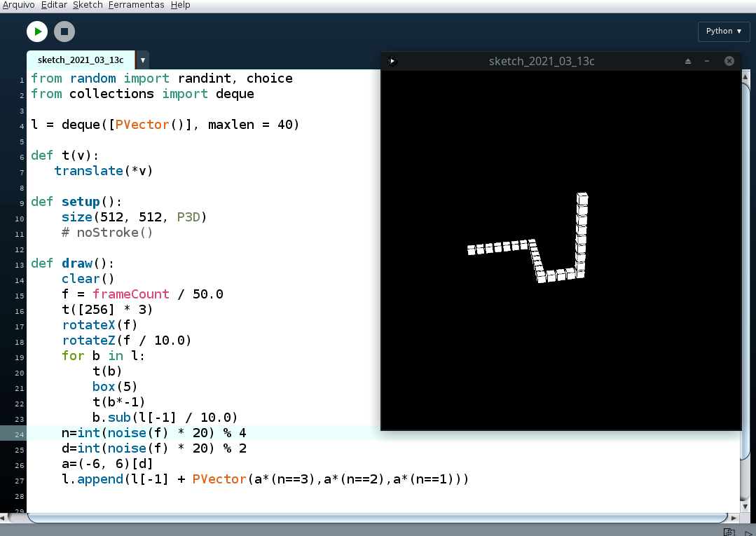This screenshot has height=536, width=756.
Task: Minimize the sketch_2021_03_13c output window
Action: click(707, 61)
